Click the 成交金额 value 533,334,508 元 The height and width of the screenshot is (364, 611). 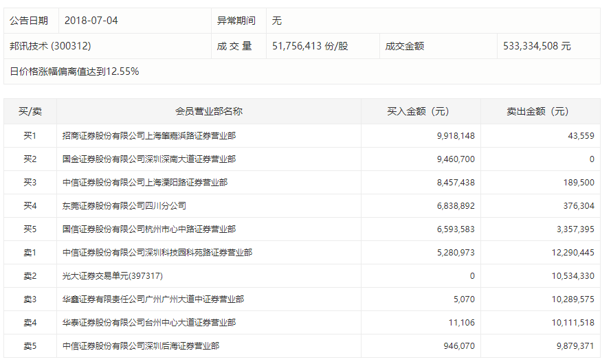[537, 46]
